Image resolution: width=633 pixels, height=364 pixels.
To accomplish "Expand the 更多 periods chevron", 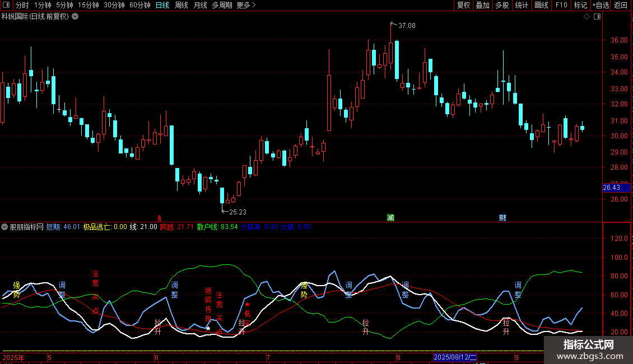I will (x=254, y=5).
